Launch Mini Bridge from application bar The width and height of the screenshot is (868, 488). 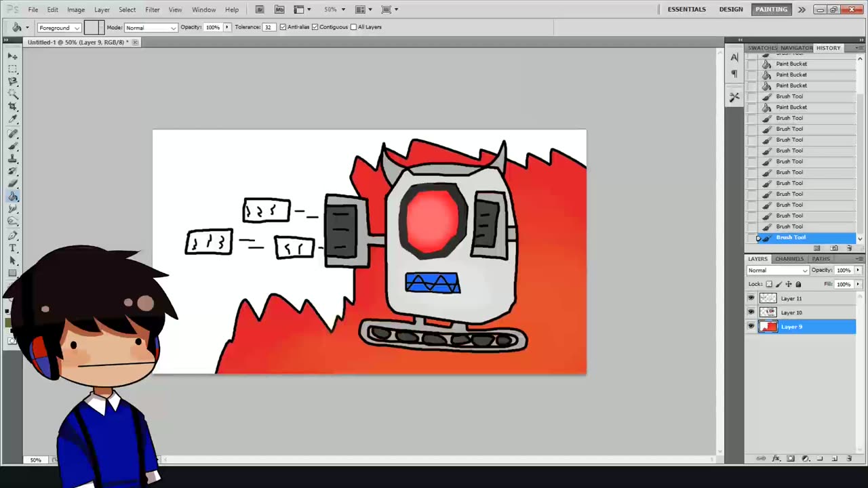click(279, 9)
